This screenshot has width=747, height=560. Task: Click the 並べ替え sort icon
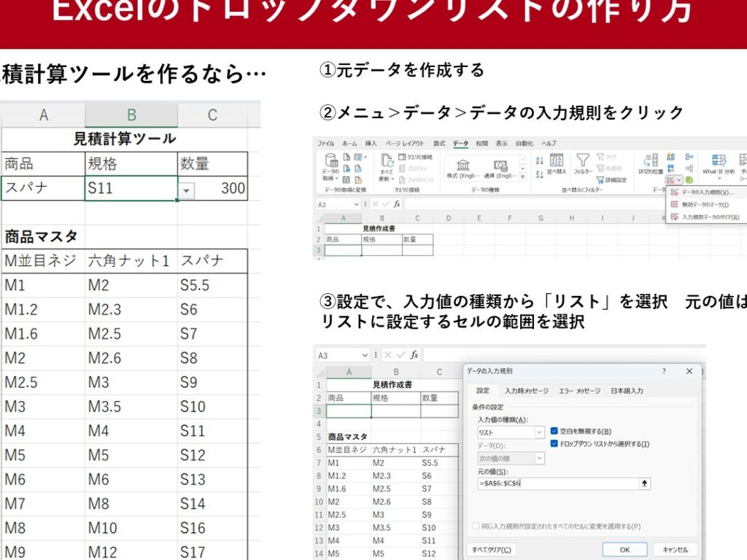click(x=557, y=160)
